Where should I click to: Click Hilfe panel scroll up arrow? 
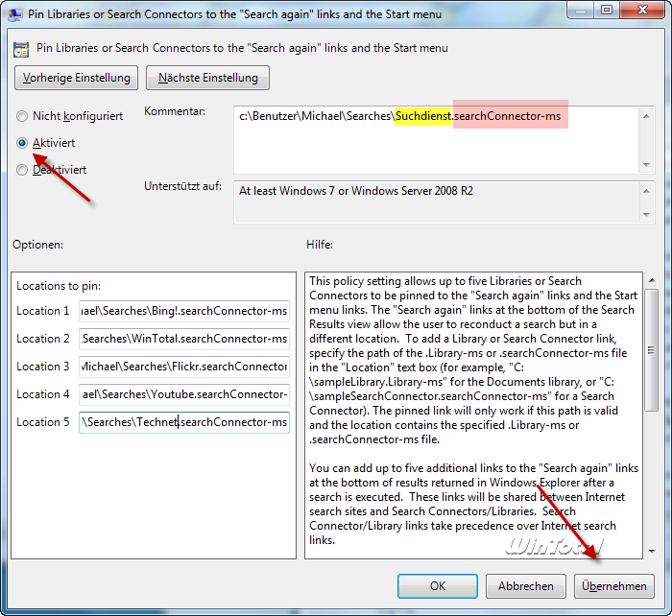click(652, 280)
